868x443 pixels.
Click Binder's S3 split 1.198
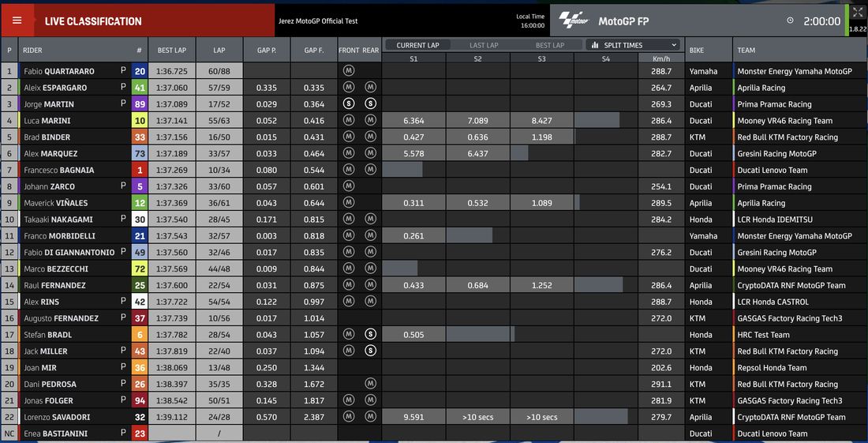(x=541, y=137)
